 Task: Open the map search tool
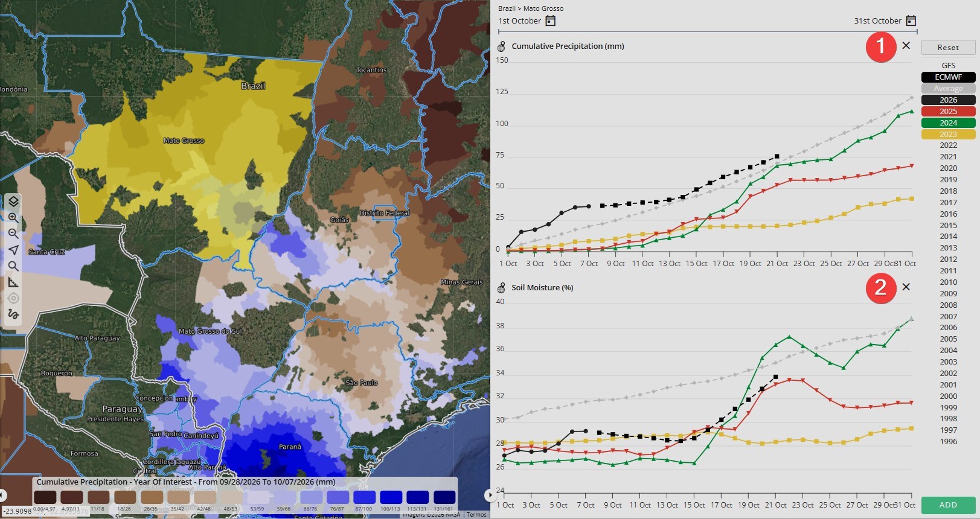13,266
